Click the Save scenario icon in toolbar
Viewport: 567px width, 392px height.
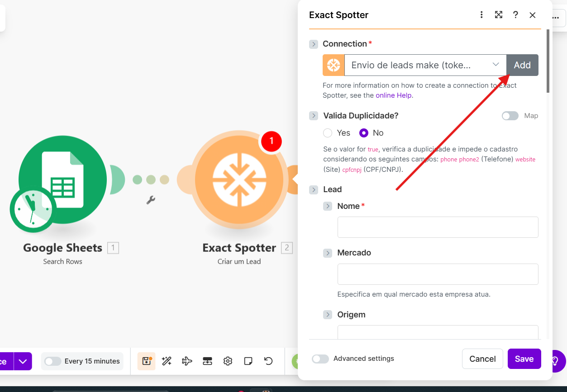tap(147, 361)
